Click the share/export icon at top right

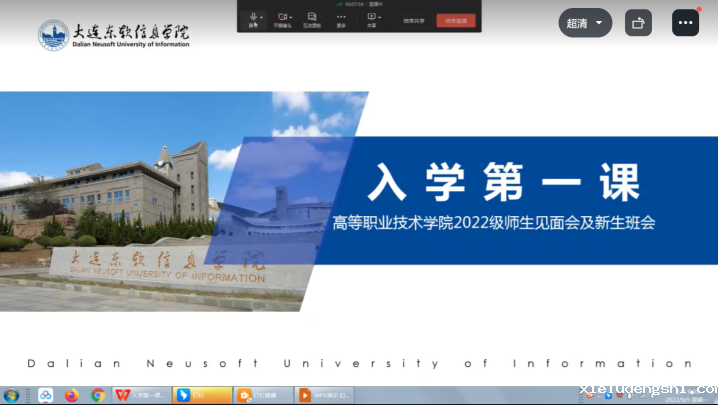(x=638, y=23)
